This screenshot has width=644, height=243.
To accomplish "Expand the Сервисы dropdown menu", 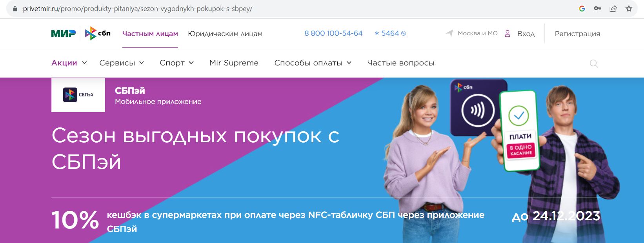I will click(x=122, y=63).
